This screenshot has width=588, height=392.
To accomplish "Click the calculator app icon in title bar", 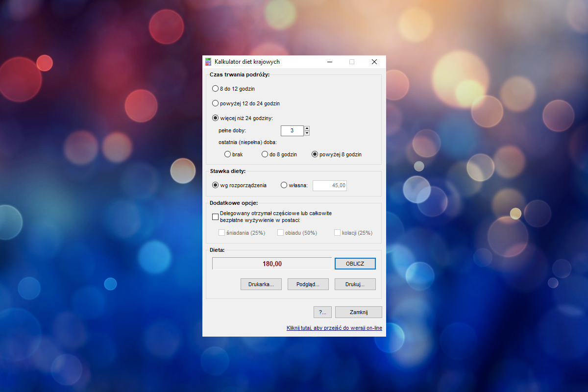I will point(208,62).
